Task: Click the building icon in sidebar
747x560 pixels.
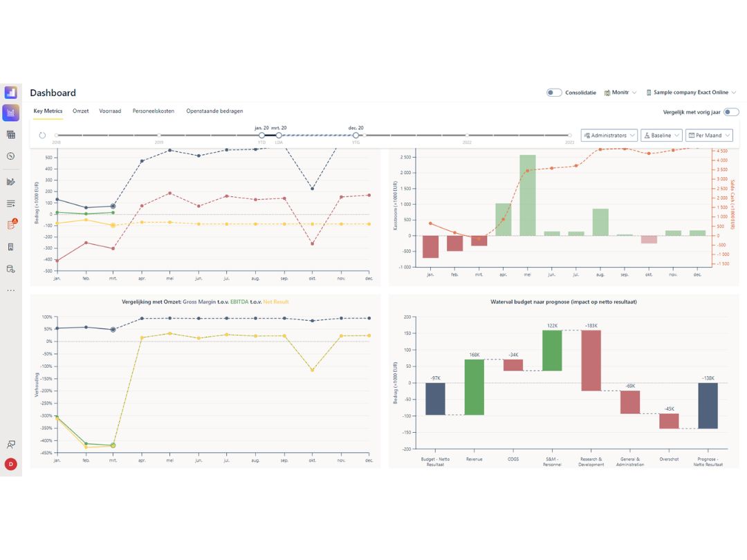Action: pos(11,247)
